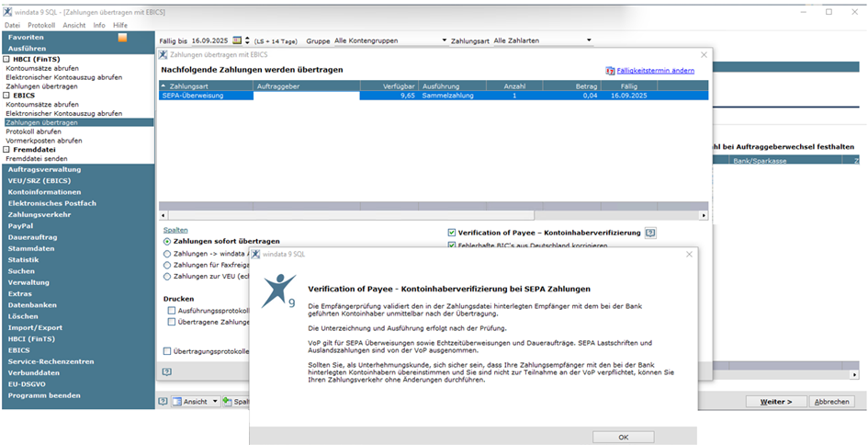The height and width of the screenshot is (445, 868).
Task: Click the Ansicht view icon in bottom toolbar
Action: pyautogui.click(x=175, y=402)
